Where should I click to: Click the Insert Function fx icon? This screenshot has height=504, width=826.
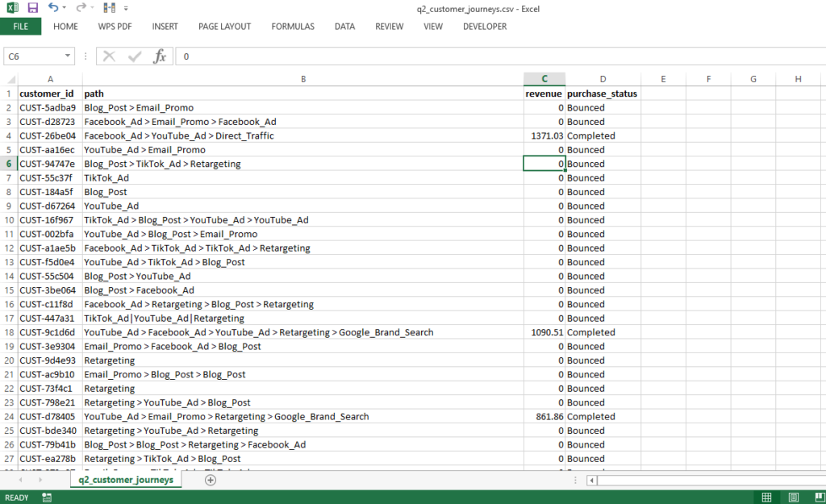pyautogui.click(x=160, y=56)
